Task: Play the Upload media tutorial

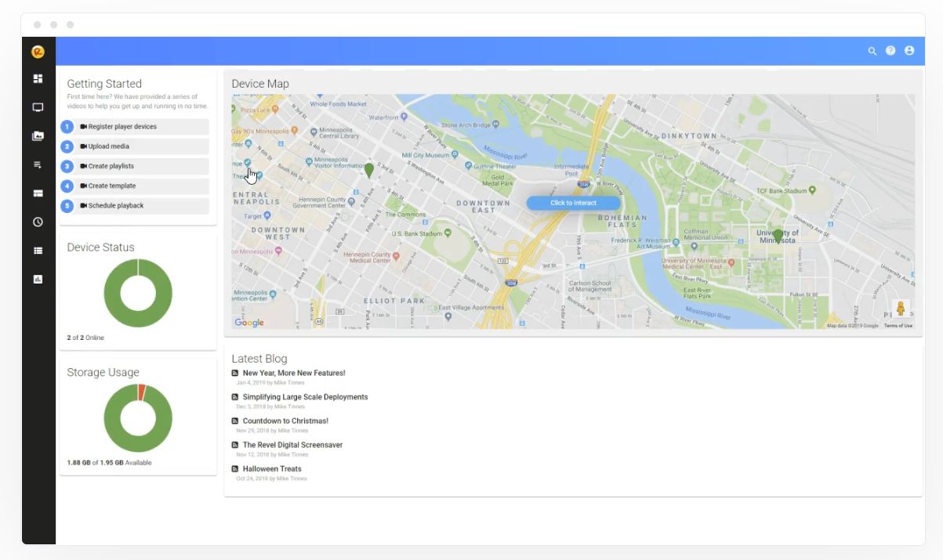Action: (x=109, y=146)
